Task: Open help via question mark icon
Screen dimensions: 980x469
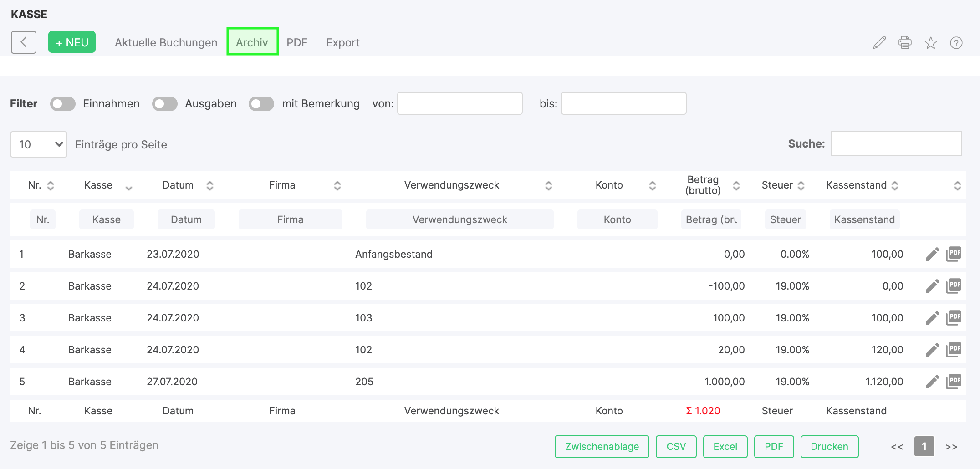Action: (956, 43)
